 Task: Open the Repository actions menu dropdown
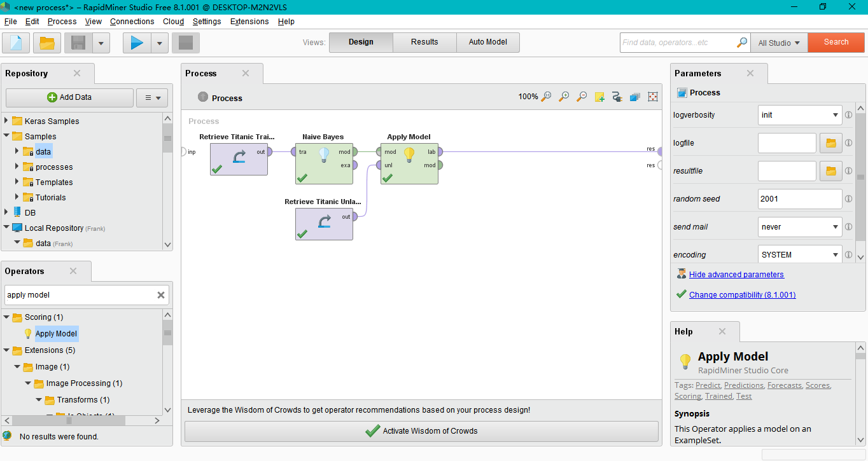coord(152,98)
